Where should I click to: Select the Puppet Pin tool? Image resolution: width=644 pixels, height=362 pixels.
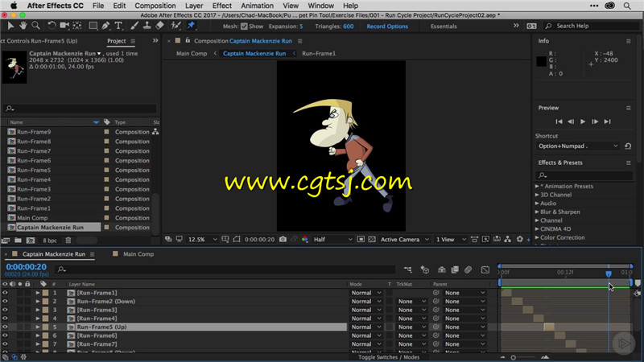[x=191, y=26]
